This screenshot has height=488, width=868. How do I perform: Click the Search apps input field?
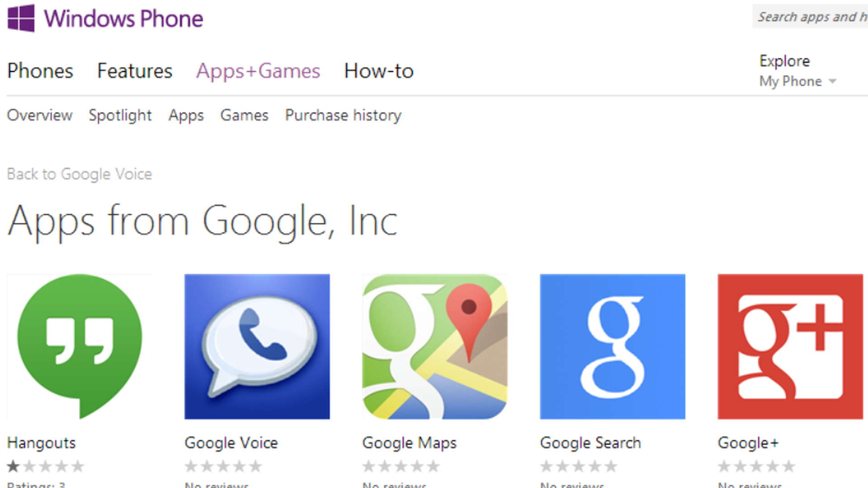pos(805,15)
